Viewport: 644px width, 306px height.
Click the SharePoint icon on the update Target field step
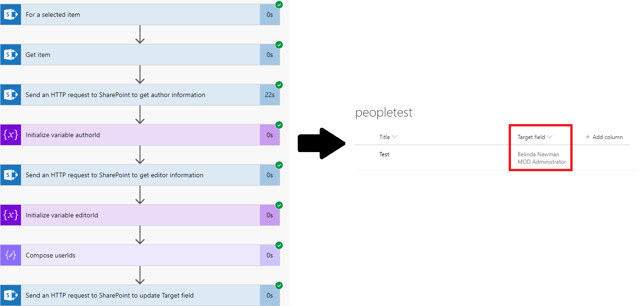click(10, 295)
